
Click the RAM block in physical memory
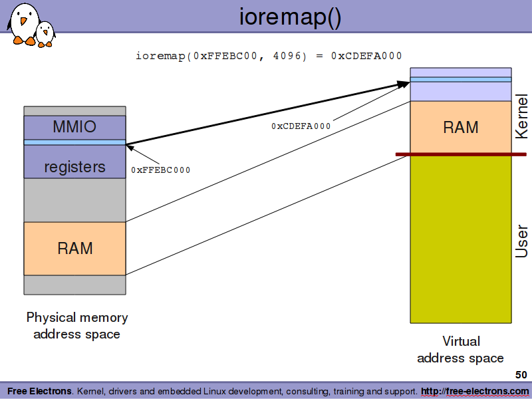pos(74,248)
